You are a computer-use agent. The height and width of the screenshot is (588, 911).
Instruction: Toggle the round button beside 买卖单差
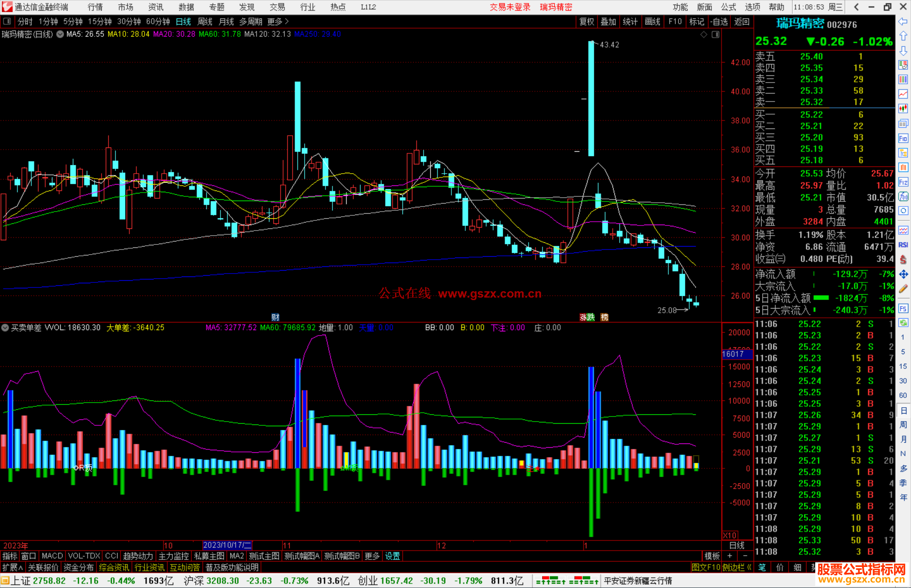click(5, 328)
